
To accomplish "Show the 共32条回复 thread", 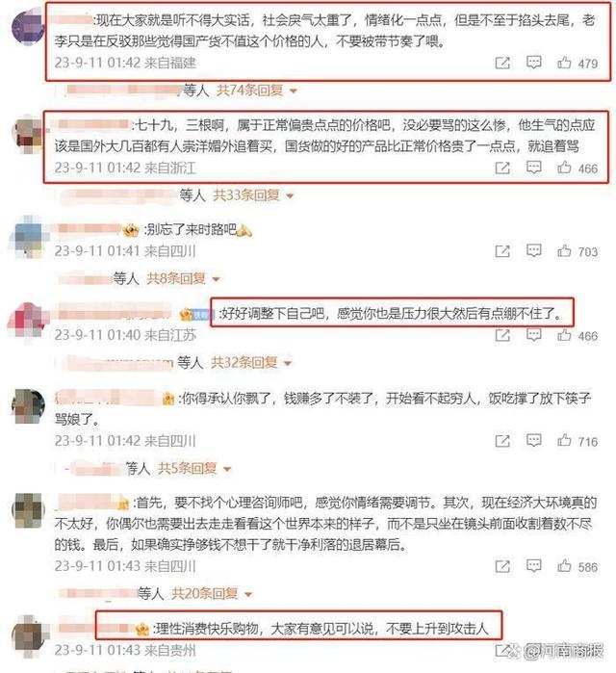I will click(251, 363).
